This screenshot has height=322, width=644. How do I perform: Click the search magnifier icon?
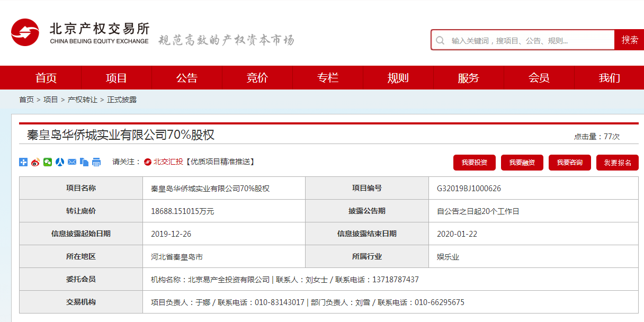click(x=440, y=40)
